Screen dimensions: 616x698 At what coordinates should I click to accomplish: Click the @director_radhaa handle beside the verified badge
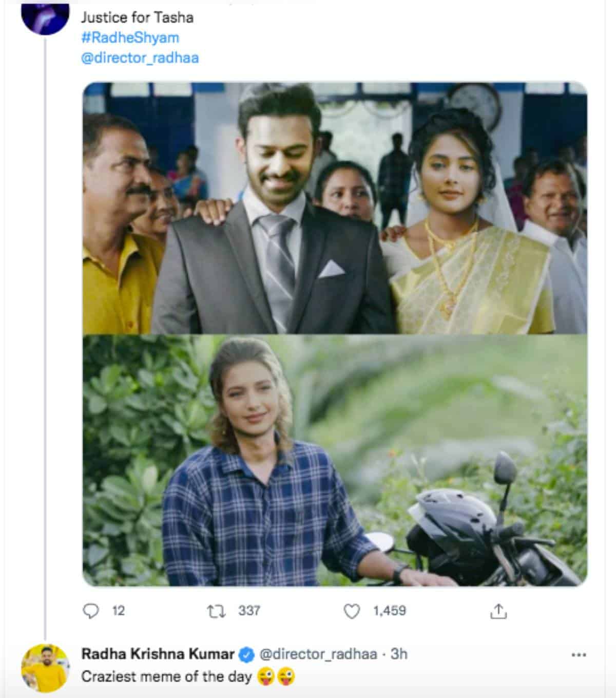(x=318, y=654)
